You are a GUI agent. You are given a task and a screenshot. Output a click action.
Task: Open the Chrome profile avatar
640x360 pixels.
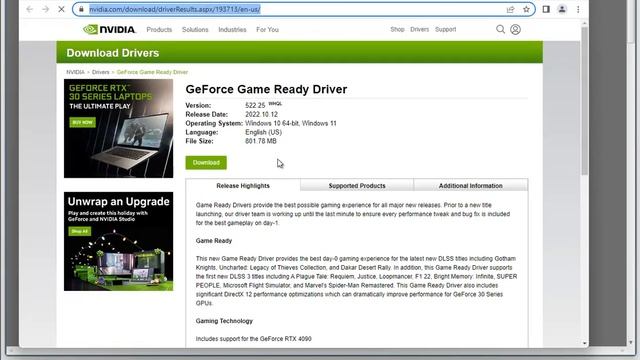tap(562, 9)
